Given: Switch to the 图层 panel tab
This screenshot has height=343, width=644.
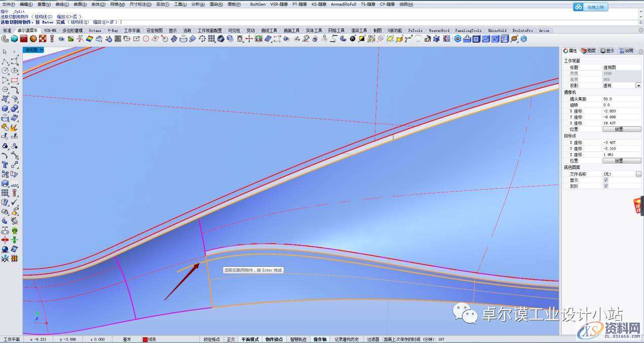Looking at the screenshot, I should tap(588, 51).
